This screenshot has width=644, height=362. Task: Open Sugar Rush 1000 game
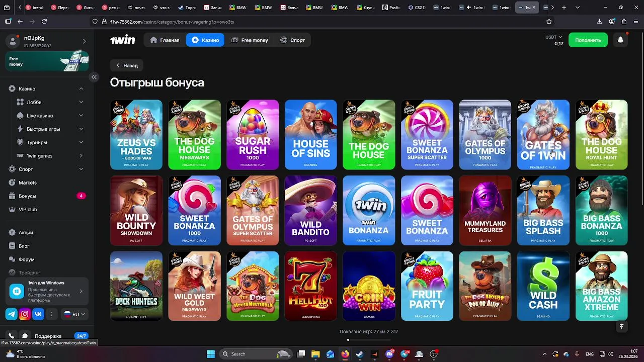coord(253,135)
